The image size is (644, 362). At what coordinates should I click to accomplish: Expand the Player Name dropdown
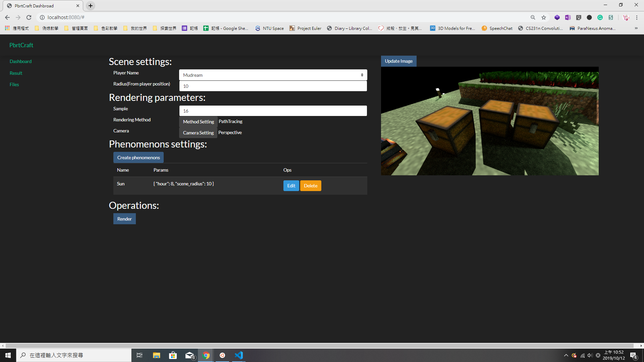273,75
